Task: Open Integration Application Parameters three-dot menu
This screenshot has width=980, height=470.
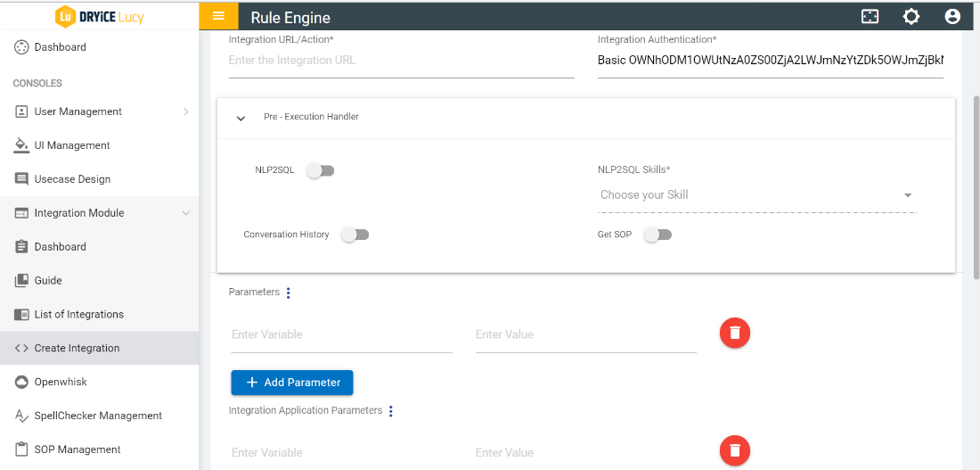Action: tap(390, 411)
